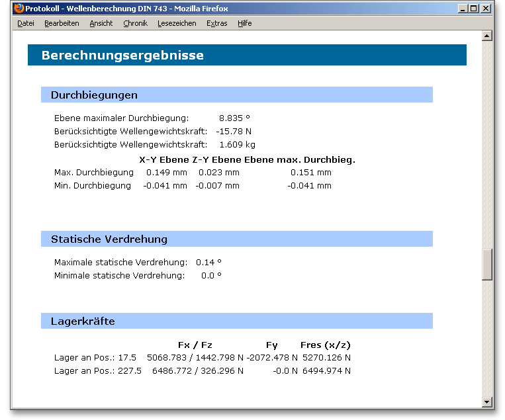Maximize the Firefox window
The image size is (505, 420).
click(474, 9)
